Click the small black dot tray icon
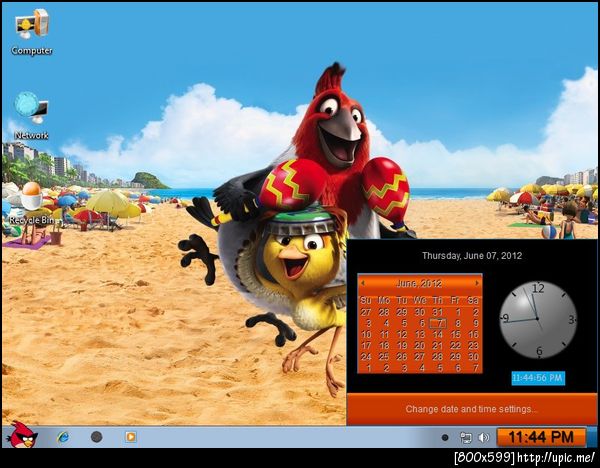600x468 pixels. 445,437
